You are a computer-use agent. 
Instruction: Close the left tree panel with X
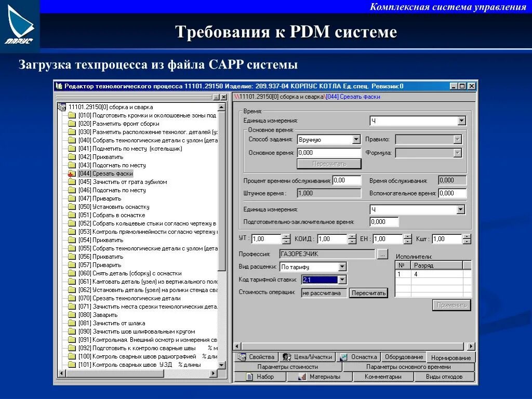coord(223,97)
